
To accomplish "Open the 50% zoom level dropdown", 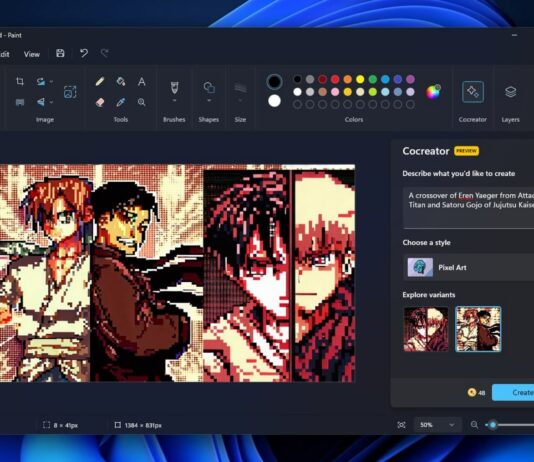I will coord(438,425).
